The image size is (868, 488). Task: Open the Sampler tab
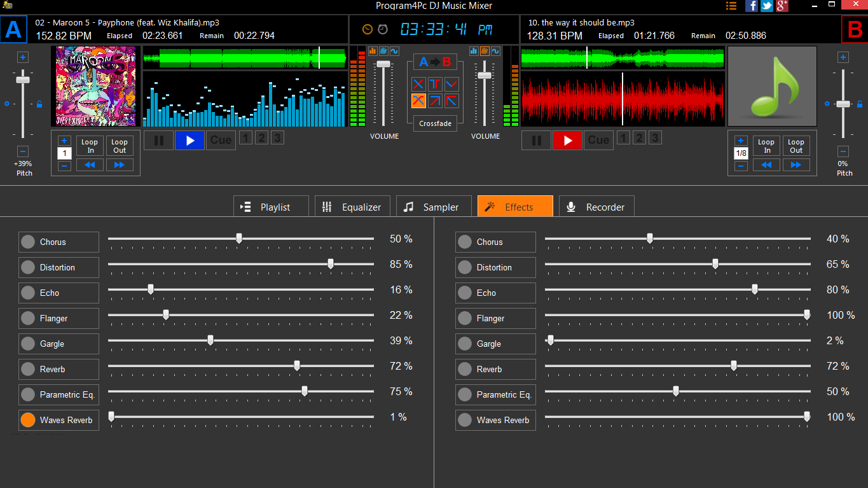[x=434, y=206]
